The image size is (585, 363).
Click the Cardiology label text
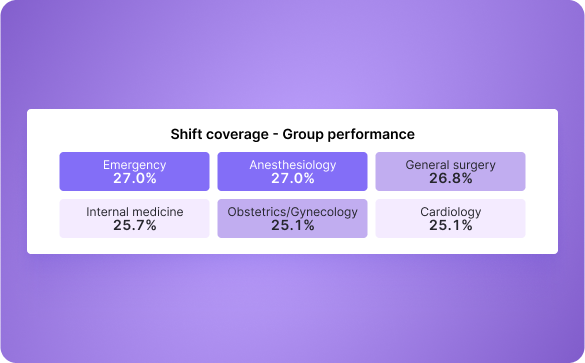451,212
